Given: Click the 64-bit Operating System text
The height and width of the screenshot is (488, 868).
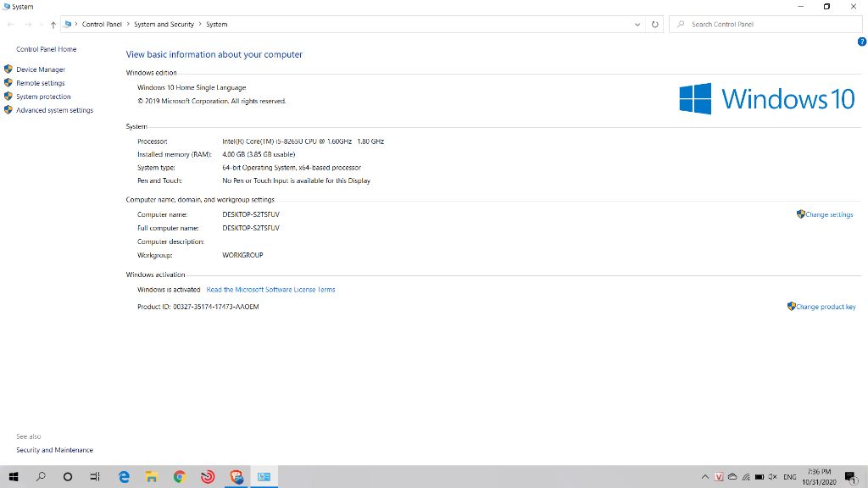Looking at the screenshot, I should (292, 168).
